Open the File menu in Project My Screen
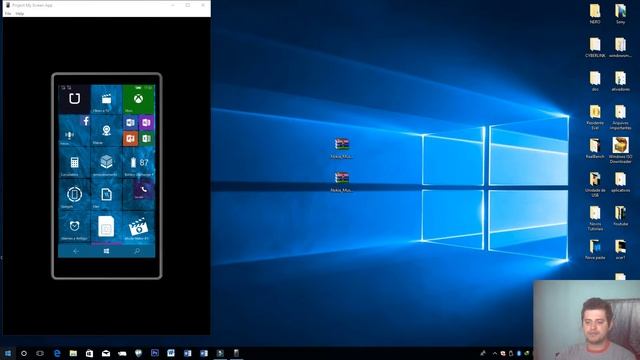 (8, 13)
